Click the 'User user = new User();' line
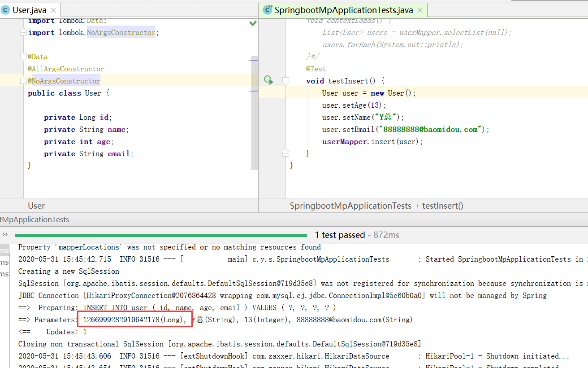The image size is (588, 368). click(369, 93)
